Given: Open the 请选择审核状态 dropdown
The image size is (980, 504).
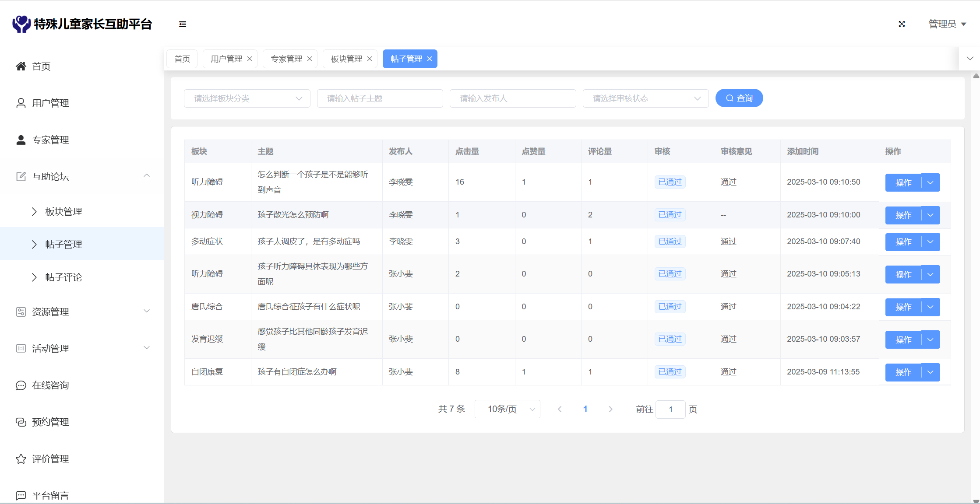Looking at the screenshot, I should point(645,98).
